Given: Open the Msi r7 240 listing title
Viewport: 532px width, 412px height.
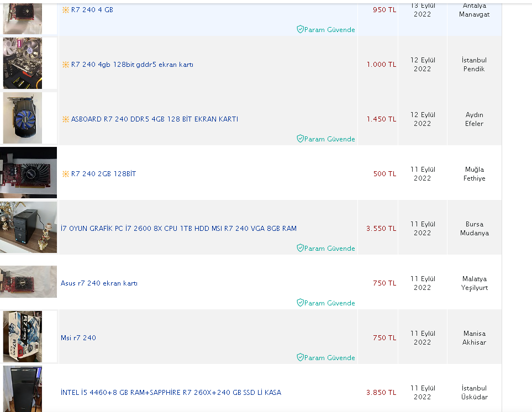Looking at the screenshot, I should pyautogui.click(x=78, y=338).
